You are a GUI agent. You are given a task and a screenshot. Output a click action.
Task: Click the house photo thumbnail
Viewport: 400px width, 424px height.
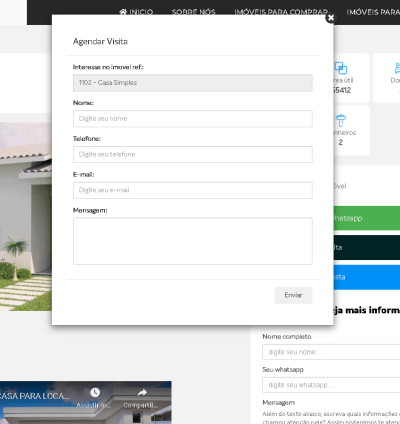click(26, 217)
